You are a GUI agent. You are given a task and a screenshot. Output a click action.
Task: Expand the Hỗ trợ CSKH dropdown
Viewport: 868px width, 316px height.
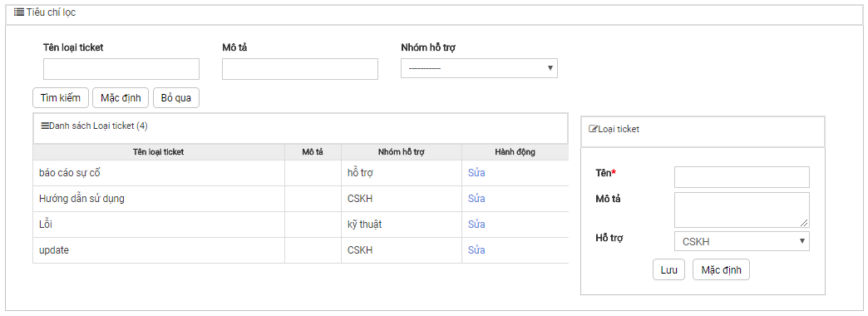click(x=742, y=241)
